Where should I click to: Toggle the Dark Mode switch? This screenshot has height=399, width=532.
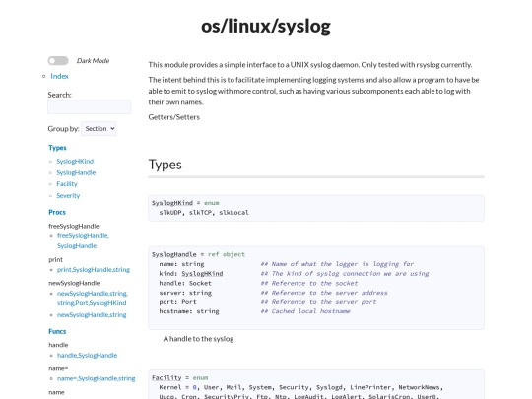coord(58,61)
